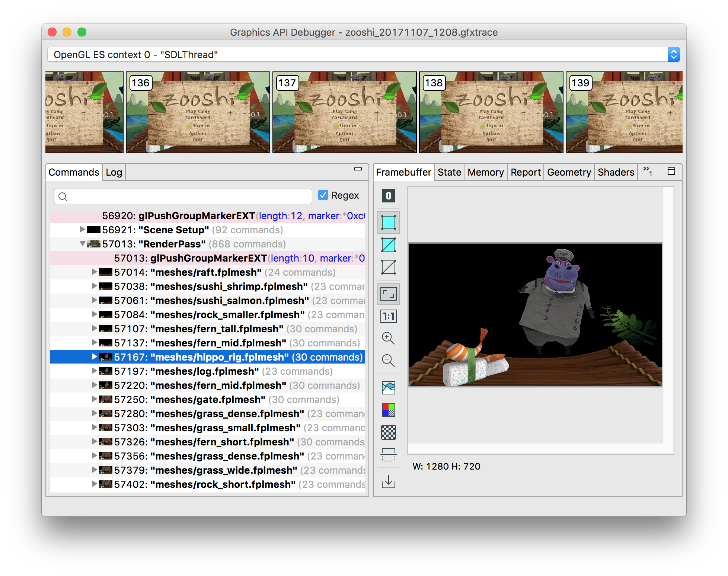728x576 pixels.
Task: Flip framebuffer image vertically icon
Action: click(388, 455)
